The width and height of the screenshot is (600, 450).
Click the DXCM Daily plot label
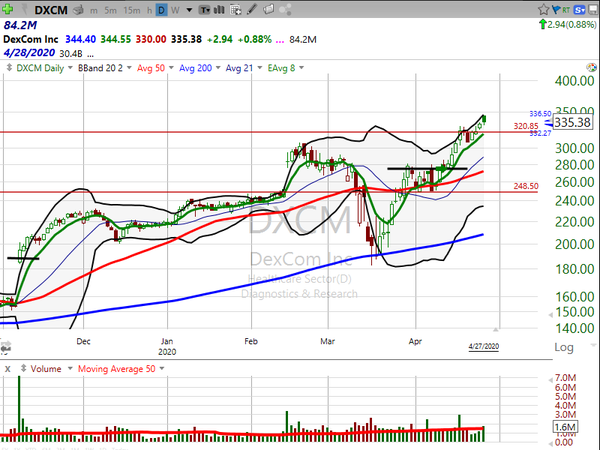[40, 68]
